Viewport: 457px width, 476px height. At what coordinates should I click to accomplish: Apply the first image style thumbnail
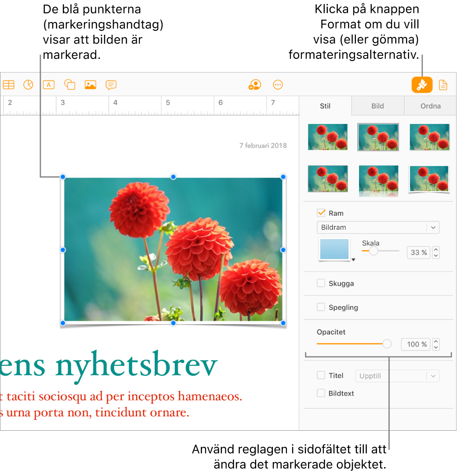[328, 137]
